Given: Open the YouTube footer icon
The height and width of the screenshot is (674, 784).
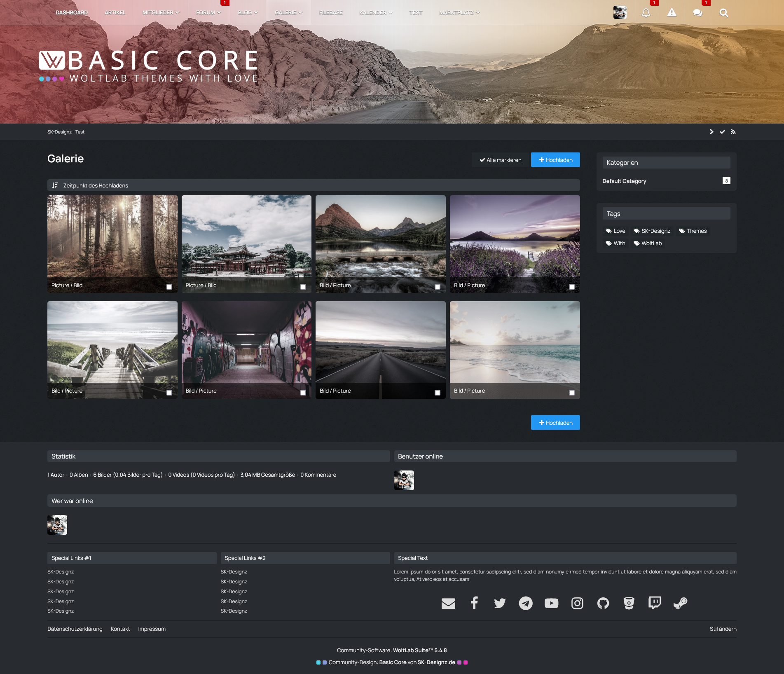Looking at the screenshot, I should [551, 603].
